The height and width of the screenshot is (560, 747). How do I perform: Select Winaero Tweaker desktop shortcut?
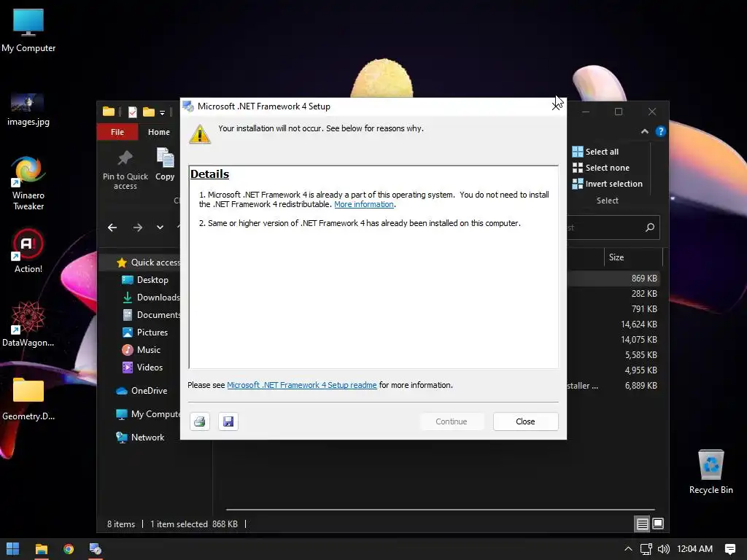[x=28, y=183]
